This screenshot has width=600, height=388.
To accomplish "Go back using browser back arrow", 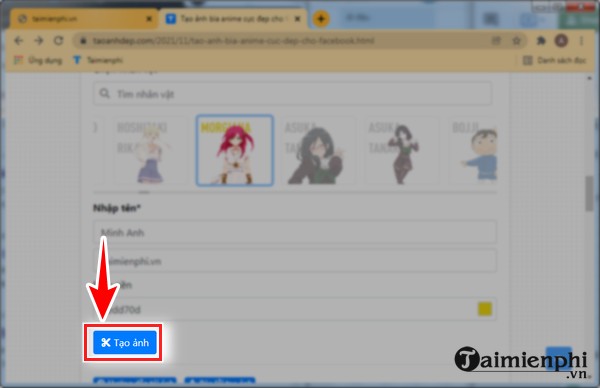I will click(x=19, y=41).
